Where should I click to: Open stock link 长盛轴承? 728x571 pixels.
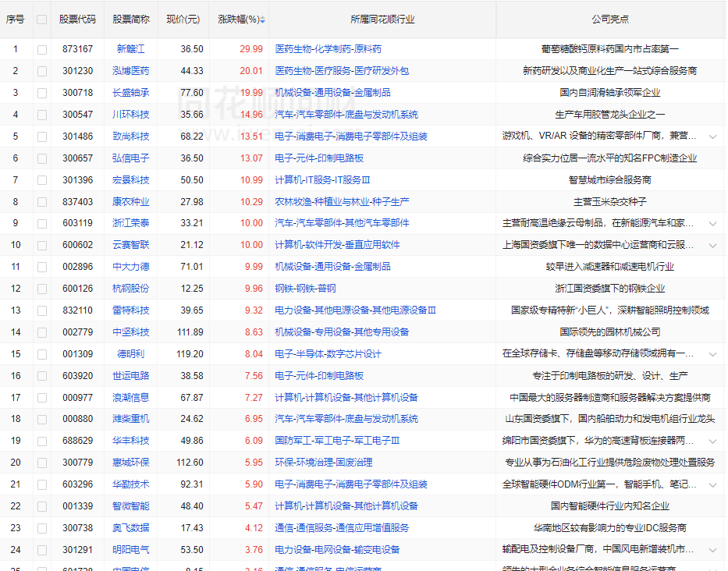coord(131,92)
